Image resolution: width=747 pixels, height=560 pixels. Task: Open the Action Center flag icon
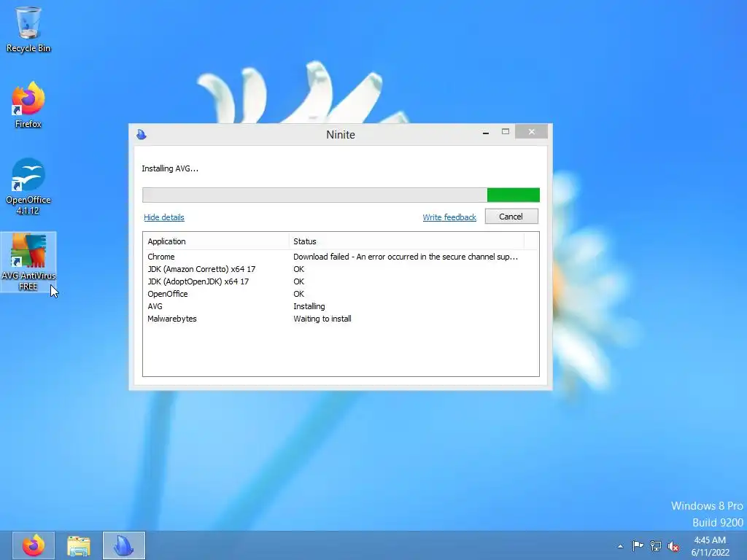(x=638, y=545)
